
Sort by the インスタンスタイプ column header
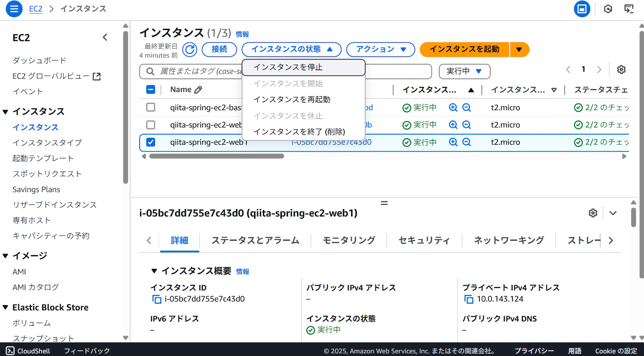tap(523, 90)
